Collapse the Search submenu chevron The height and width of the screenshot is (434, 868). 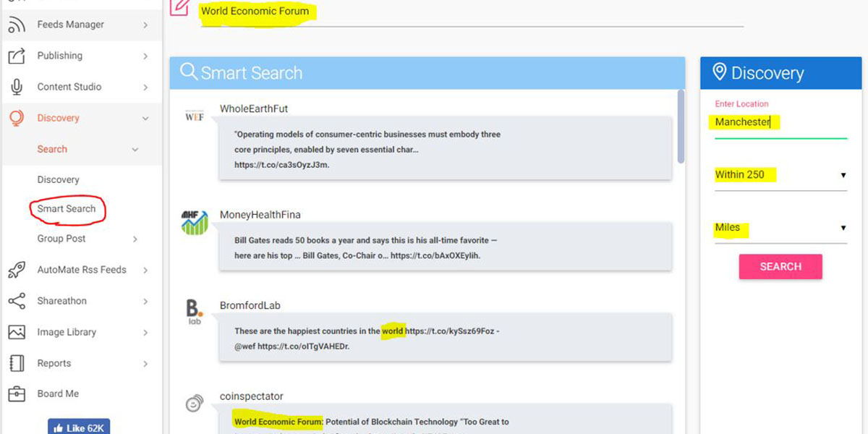[135, 150]
